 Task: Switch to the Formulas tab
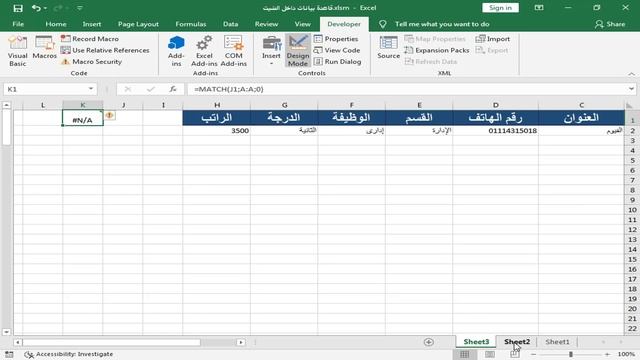(x=191, y=24)
